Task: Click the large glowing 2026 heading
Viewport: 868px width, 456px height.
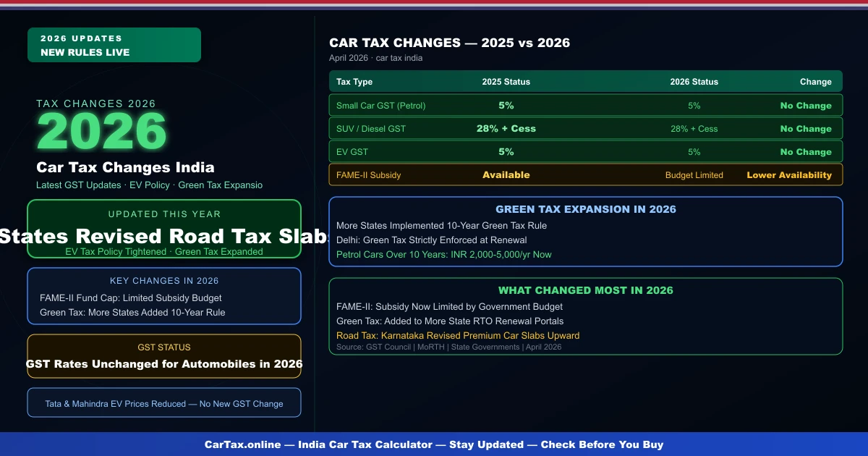Action: pos(101,130)
